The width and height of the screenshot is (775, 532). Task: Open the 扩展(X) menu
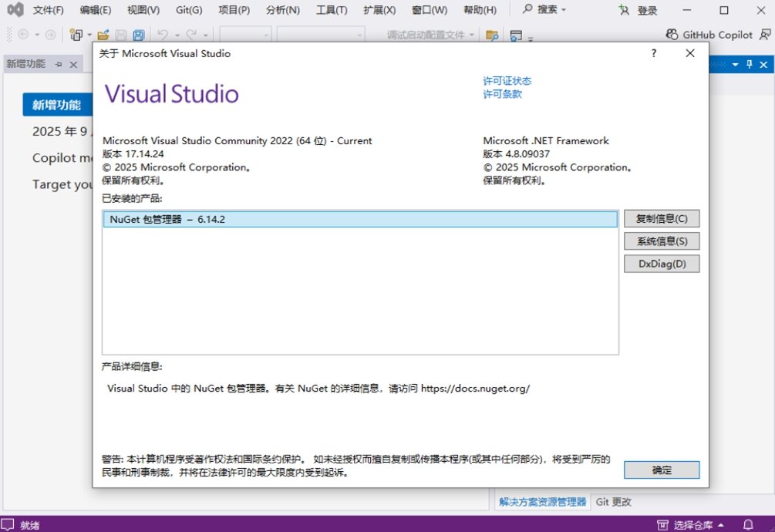[379, 10]
